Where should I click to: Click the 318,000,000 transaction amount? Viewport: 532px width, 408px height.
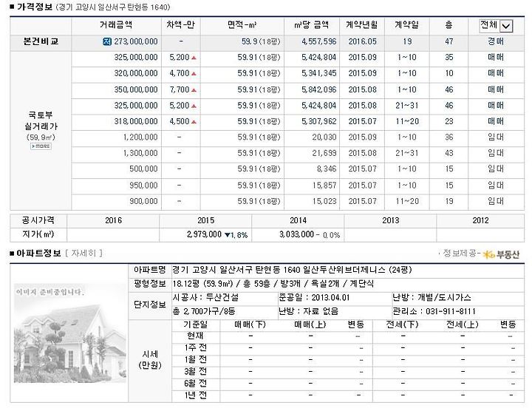136,121
